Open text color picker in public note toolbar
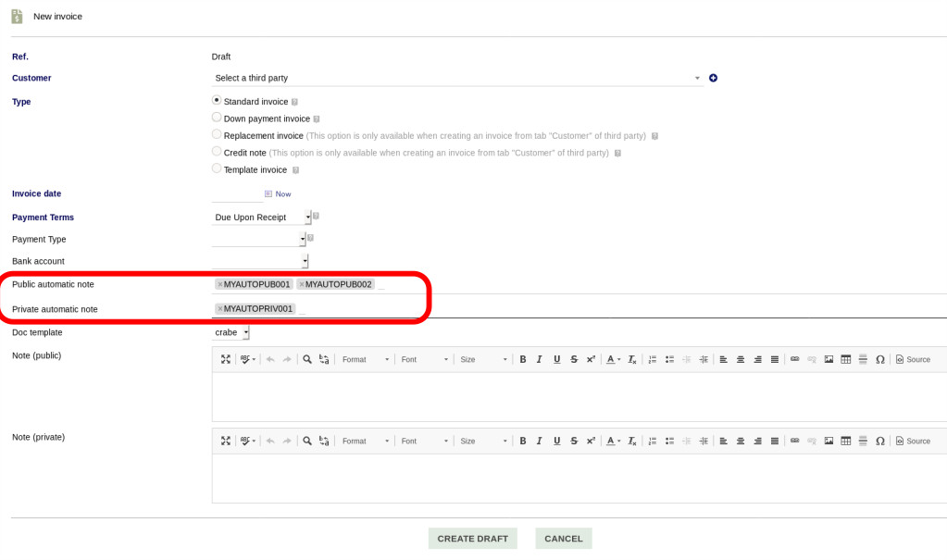Screen dimensions: 947x560 (614, 359)
